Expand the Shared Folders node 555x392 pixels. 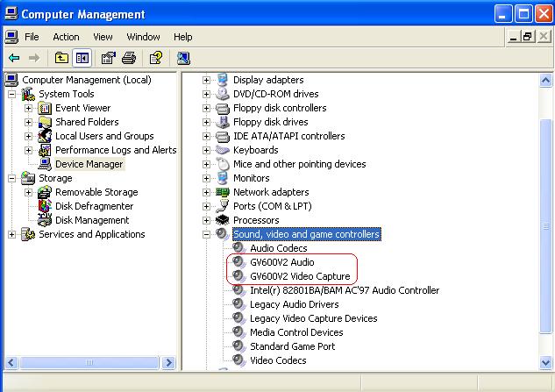(29, 122)
